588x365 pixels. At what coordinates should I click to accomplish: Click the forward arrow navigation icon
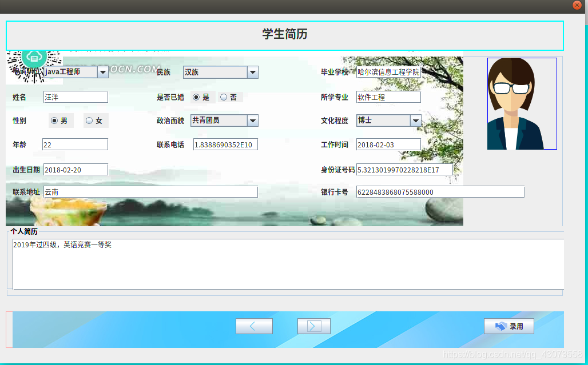[x=313, y=326]
